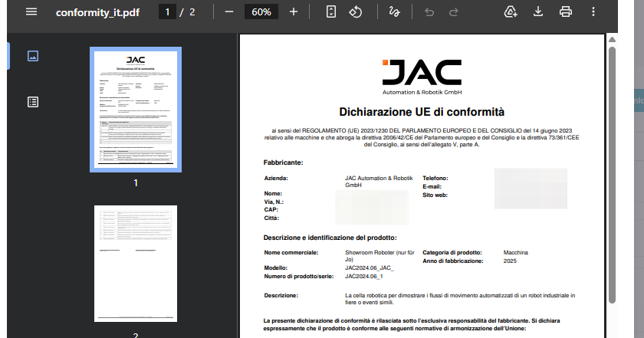Image resolution: width=644 pixels, height=338 pixels.
Task: Click the page number input field
Action: [167, 12]
